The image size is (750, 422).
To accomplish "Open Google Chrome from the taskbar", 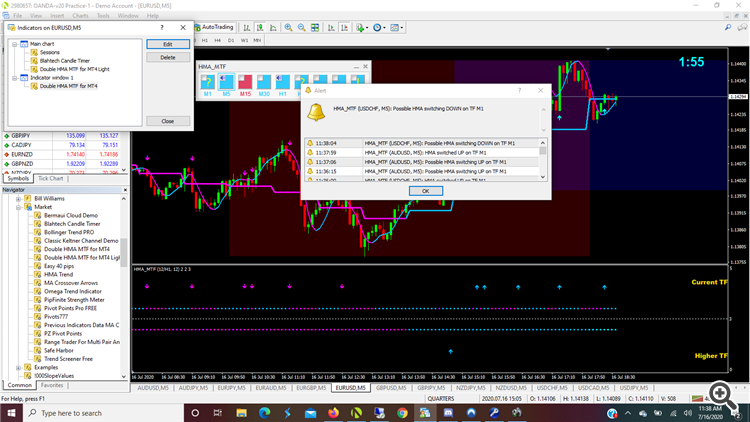I will [402, 413].
